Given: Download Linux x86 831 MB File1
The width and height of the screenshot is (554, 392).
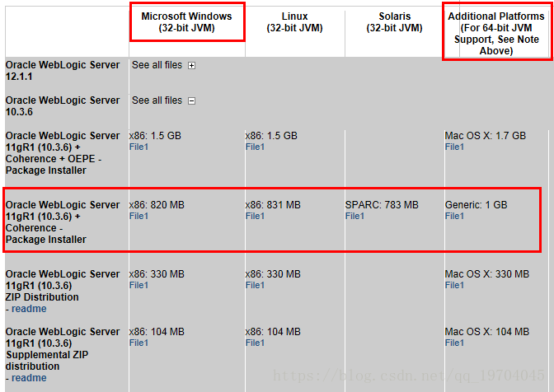Looking at the screenshot, I should [255, 216].
